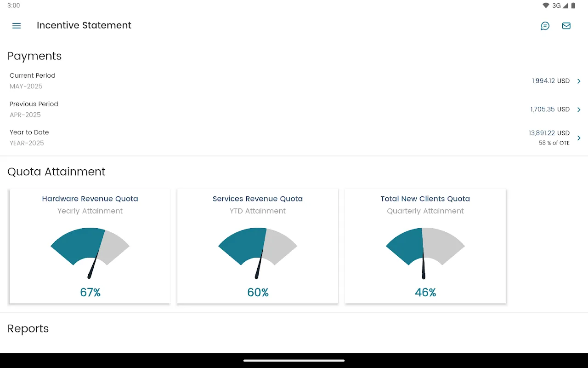Screen dimensions: 588x368
Task: Open the mail envelope icon
Action: [x=566, y=26]
